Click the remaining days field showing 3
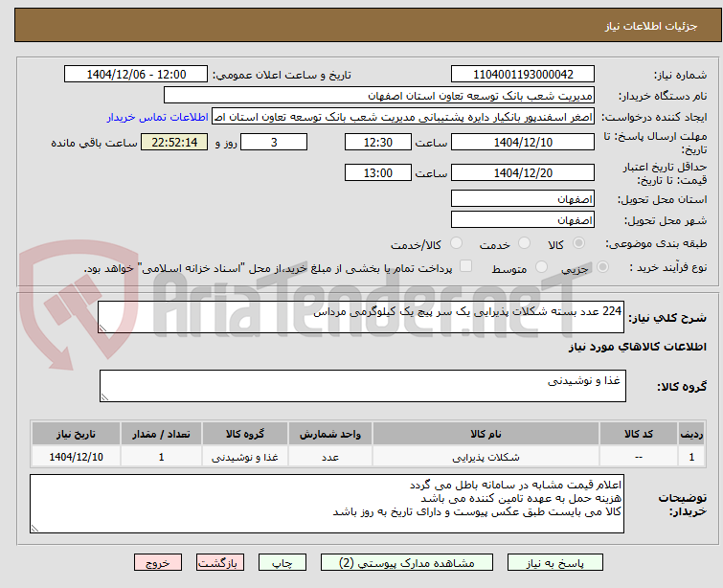 coord(274,142)
